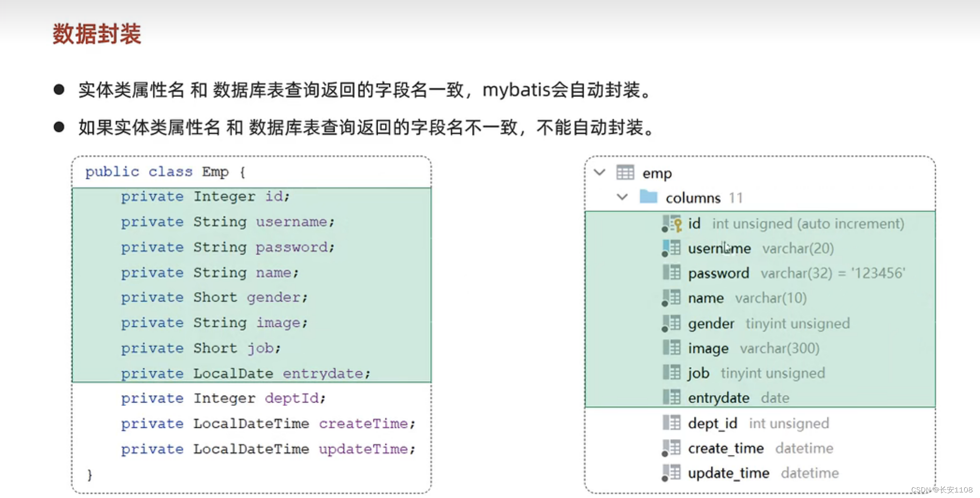Viewport: 980px width, 498px height.
Task: Click the password column icon
Action: coord(672,272)
